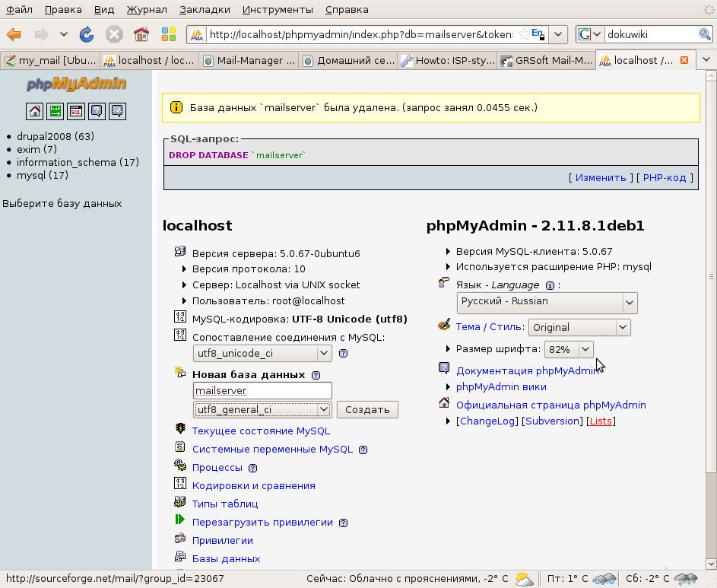Click the search magnifier icon in the search box
Viewport: 717px width, 588px height.
click(x=705, y=34)
